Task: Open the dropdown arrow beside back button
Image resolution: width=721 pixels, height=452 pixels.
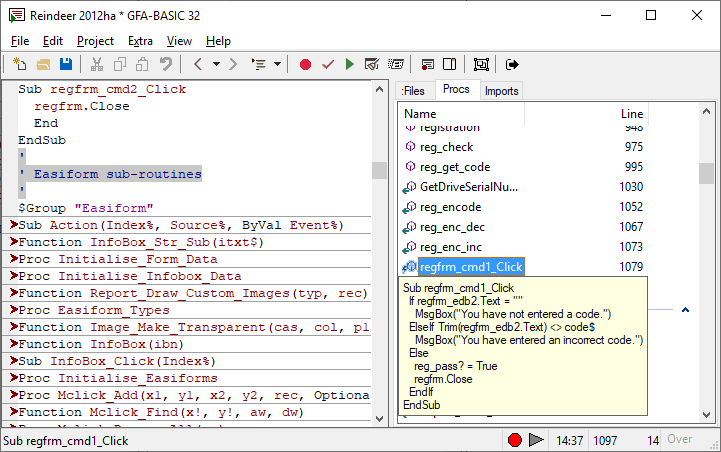Action: coord(216,65)
